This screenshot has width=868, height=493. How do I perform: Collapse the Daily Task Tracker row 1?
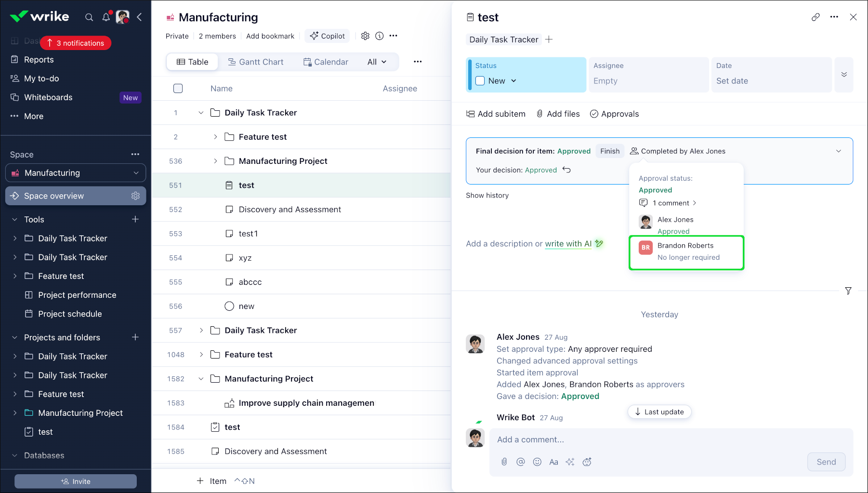click(x=201, y=113)
